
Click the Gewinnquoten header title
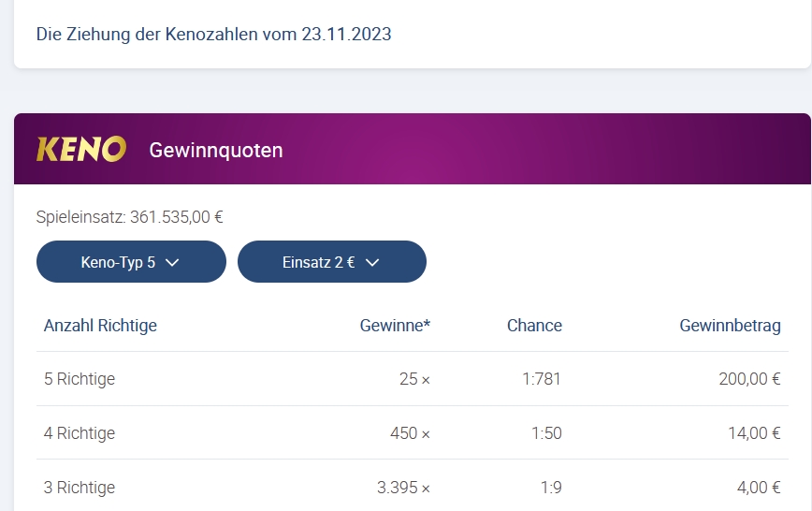pyautogui.click(x=216, y=151)
